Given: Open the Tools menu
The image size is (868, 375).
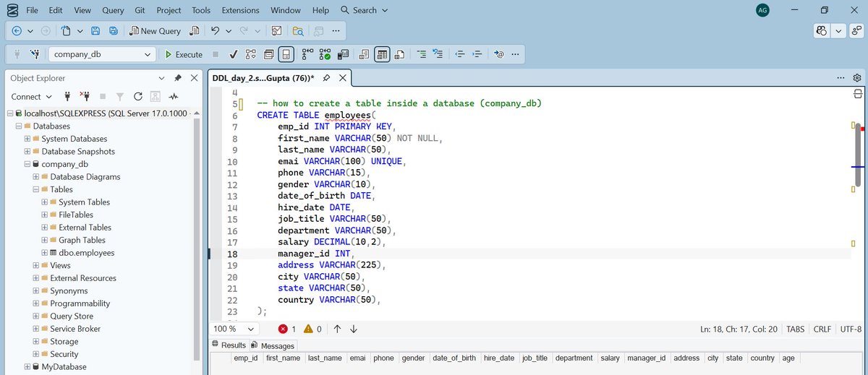Looking at the screenshot, I should [x=201, y=10].
